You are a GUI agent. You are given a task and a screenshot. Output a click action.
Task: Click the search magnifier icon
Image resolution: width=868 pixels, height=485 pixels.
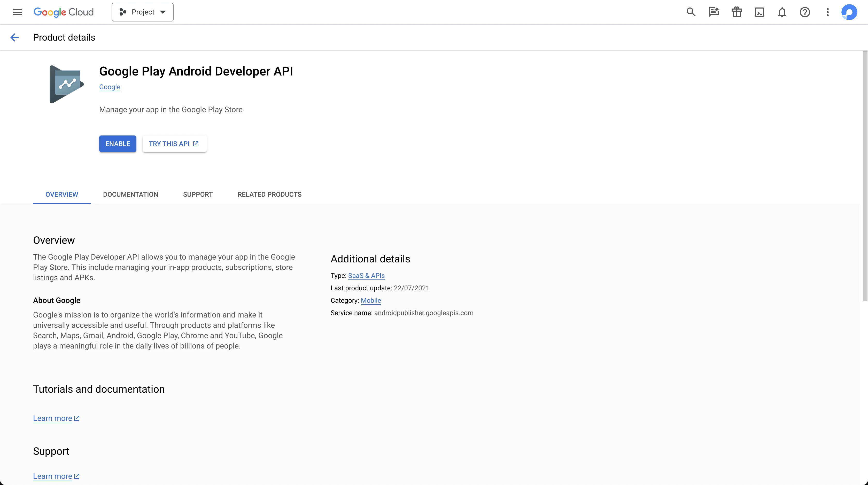691,12
